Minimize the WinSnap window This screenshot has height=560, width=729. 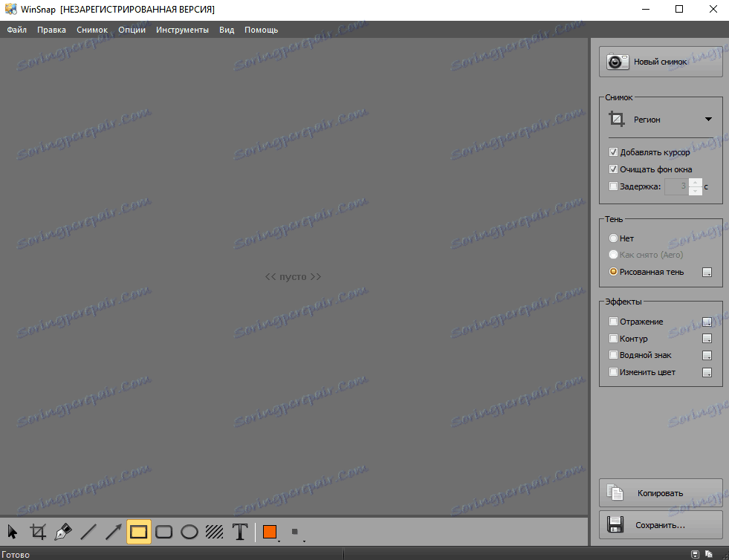coord(645,10)
